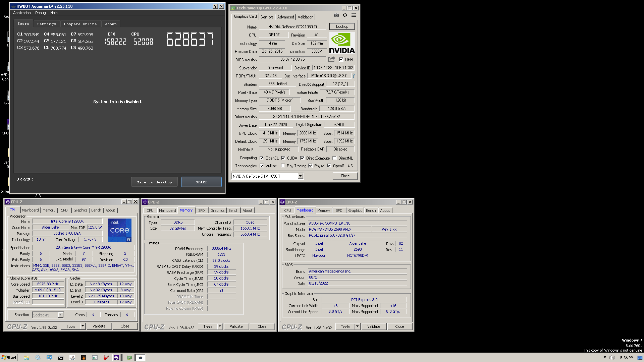Screen dimensions: 644x362
Task: Toggle the OpenGL 4.6 checkbox
Action: pyautogui.click(x=329, y=166)
